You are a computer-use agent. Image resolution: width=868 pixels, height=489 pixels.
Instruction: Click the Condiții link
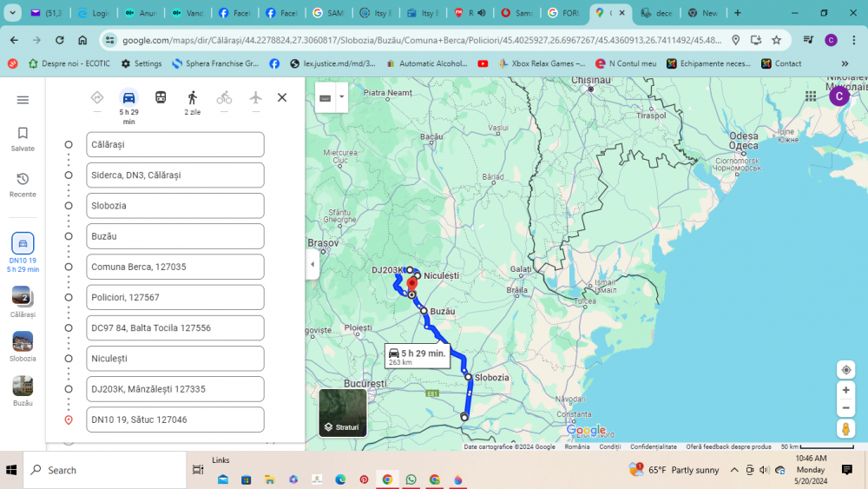coord(609,446)
